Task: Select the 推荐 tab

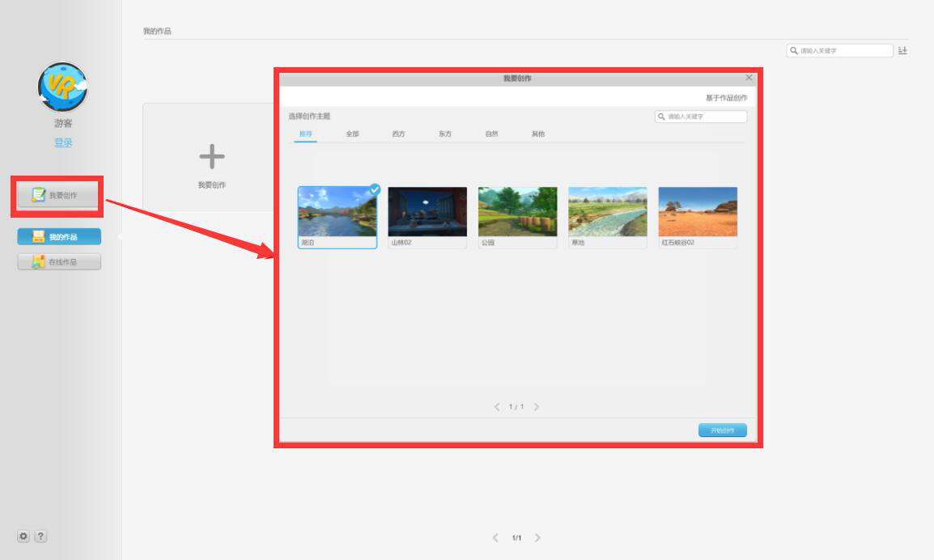Action: pos(306,134)
